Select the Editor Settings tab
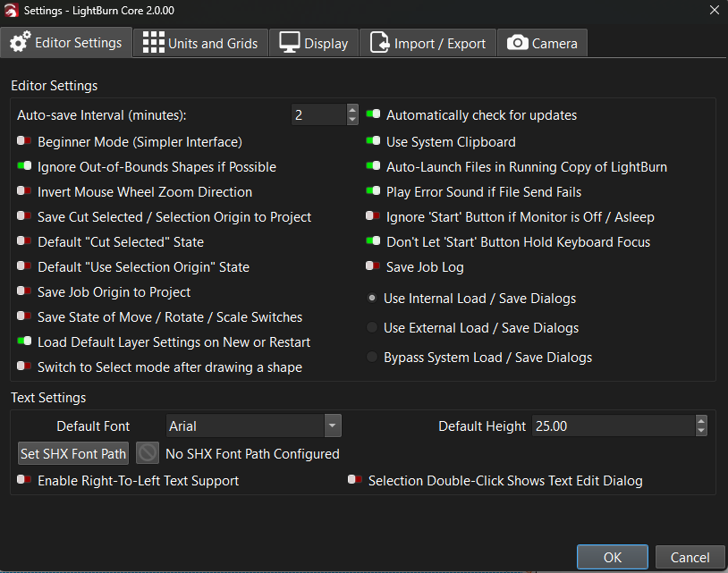 [x=66, y=42]
